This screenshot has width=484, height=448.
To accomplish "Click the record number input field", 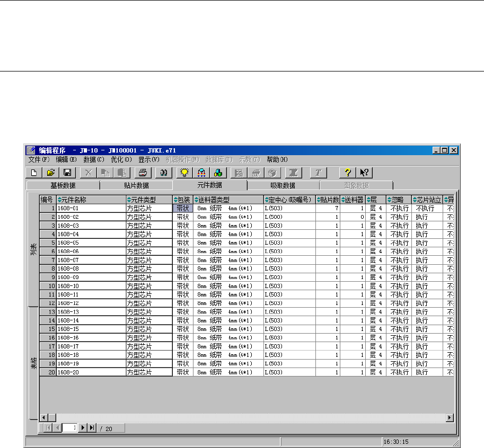I will pyautogui.click(x=70, y=428).
